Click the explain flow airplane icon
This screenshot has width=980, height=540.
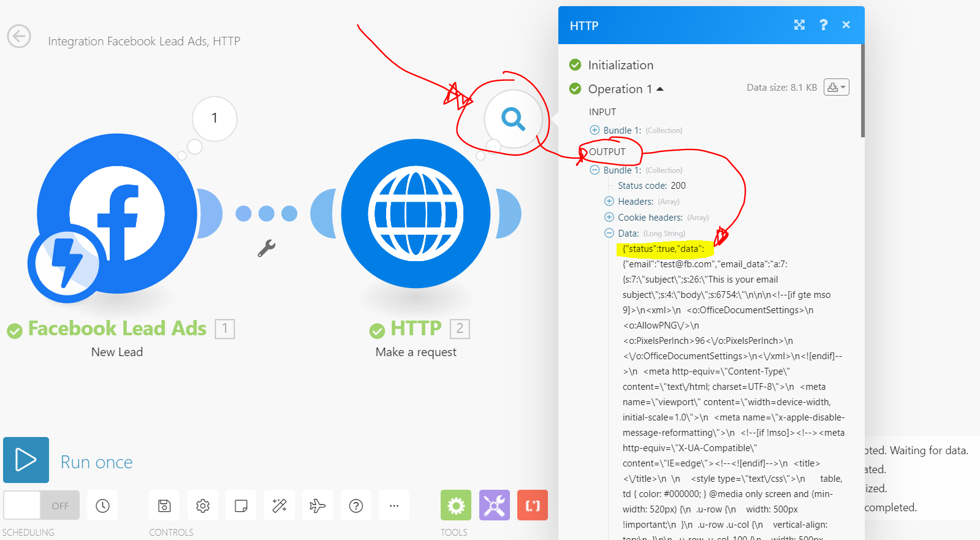click(x=317, y=506)
